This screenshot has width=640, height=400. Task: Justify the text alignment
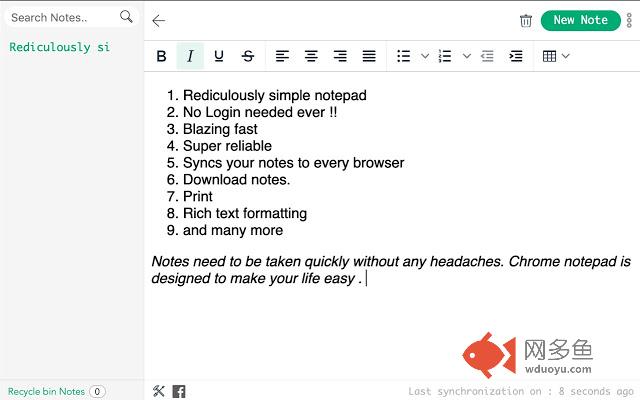click(369, 56)
